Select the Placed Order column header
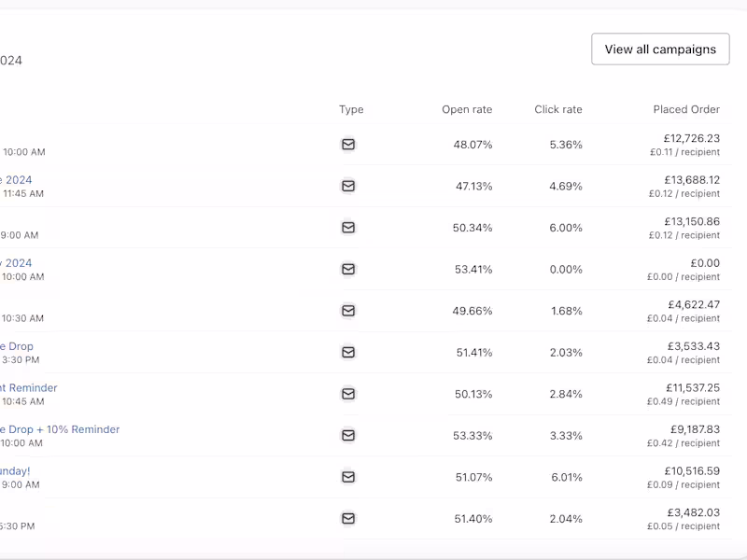This screenshot has height=560, width=747. pos(686,109)
